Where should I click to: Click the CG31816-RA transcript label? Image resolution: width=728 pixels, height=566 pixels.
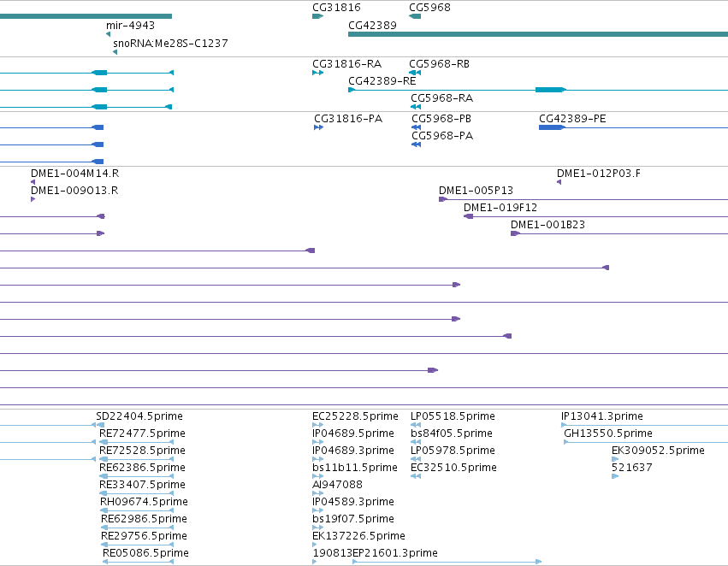tap(346, 64)
